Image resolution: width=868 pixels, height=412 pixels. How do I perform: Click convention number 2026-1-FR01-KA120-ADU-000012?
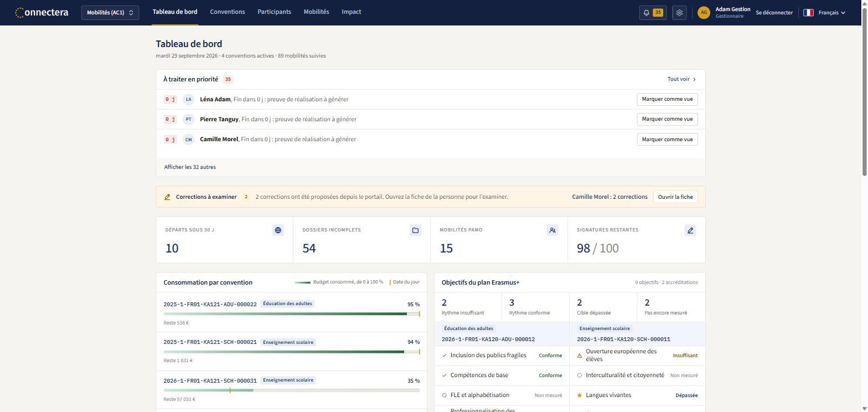coord(488,339)
